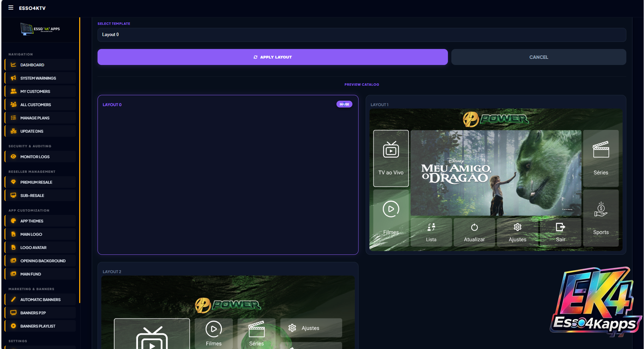The height and width of the screenshot is (349, 644).
Task: Open the hamburger menu icon
Action: coord(11,7)
